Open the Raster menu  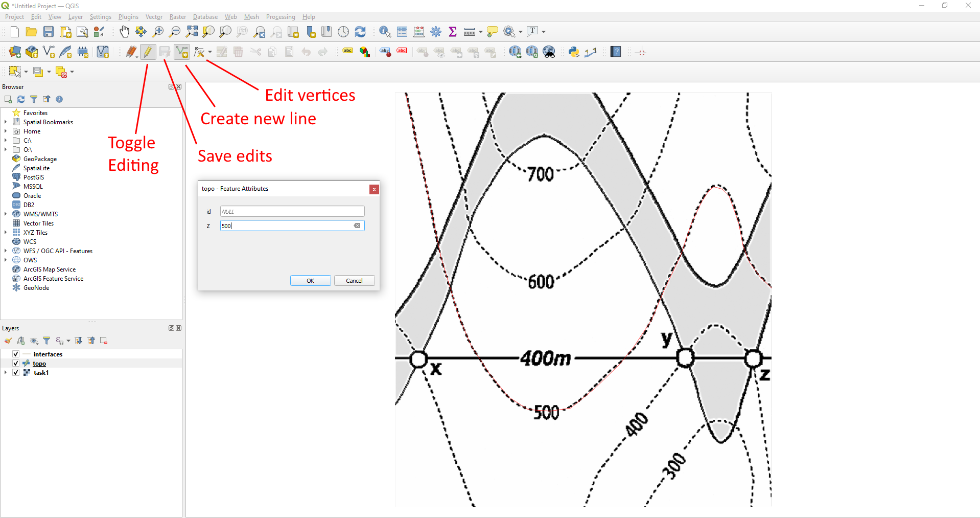tap(178, 17)
